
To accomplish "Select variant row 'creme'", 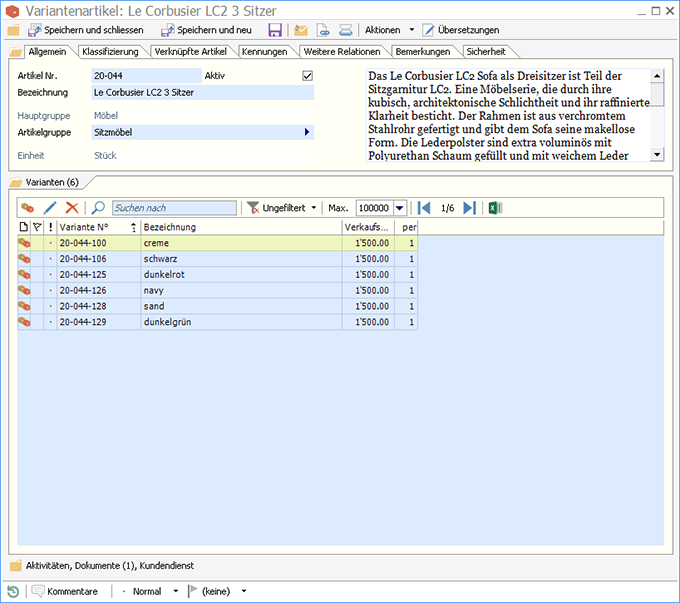I will click(x=217, y=243).
